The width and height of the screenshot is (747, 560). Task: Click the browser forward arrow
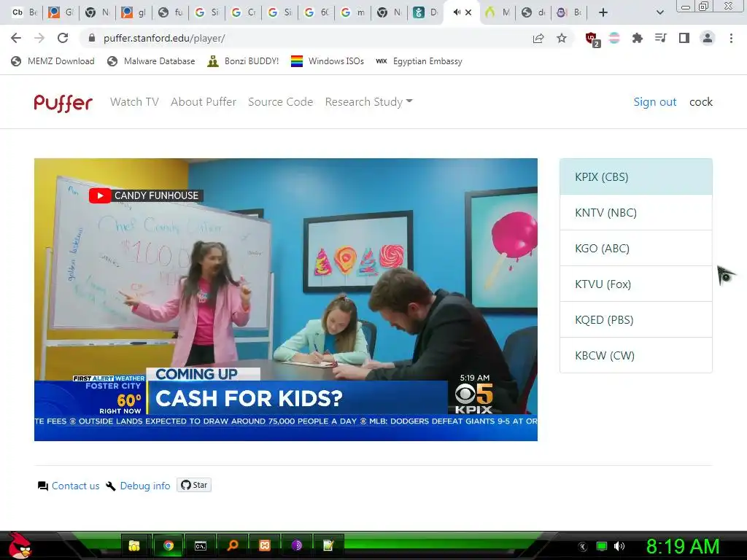(39, 38)
